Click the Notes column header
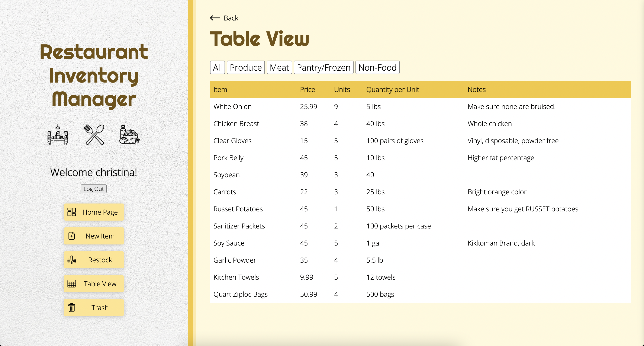Screen dimensions: 644x346 476,89
